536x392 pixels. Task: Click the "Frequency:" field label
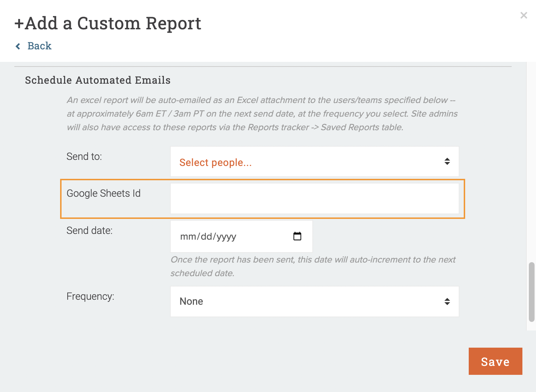tap(90, 297)
